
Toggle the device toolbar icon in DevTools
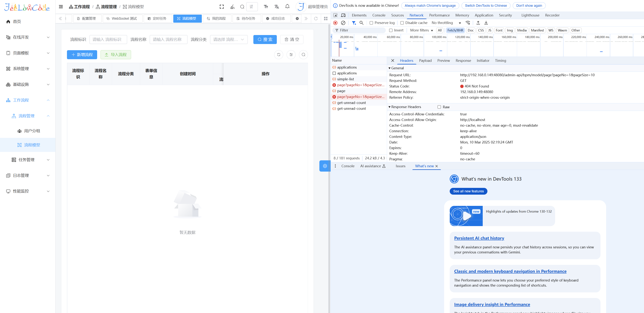click(x=343, y=15)
